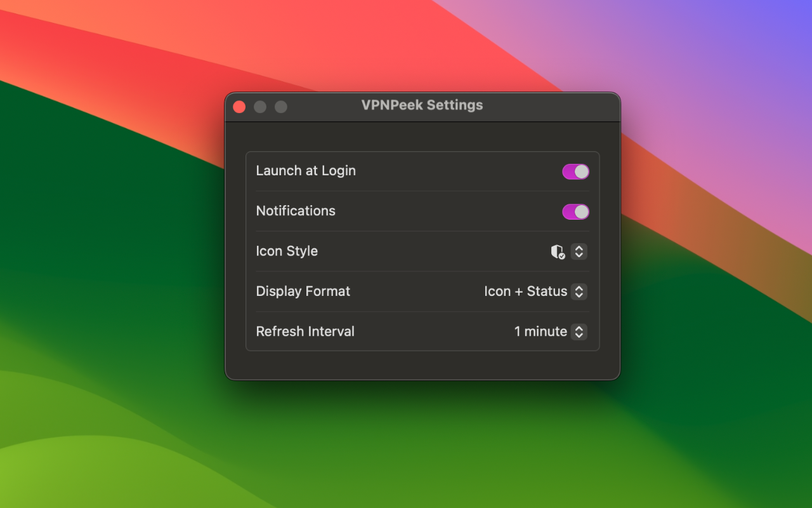Select the Icon + Status value
This screenshot has height=508, width=812.
click(525, 291)
